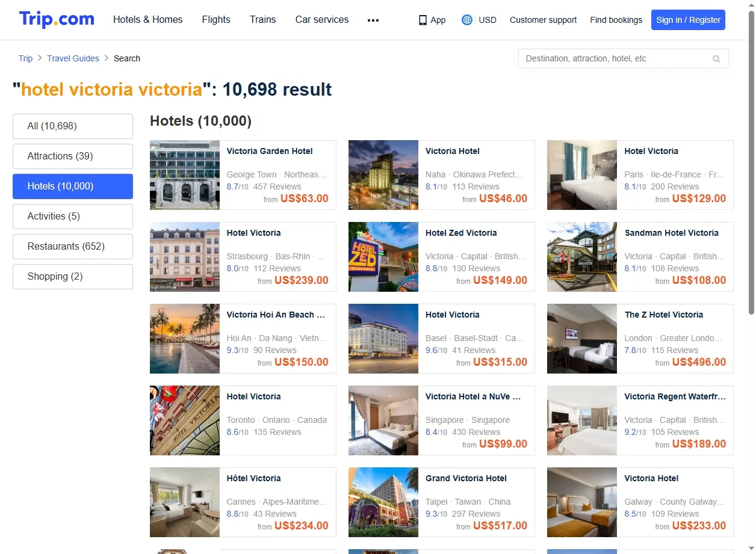Open the more options ellipsis menu

pyautogui.click(x=373, y=20)
